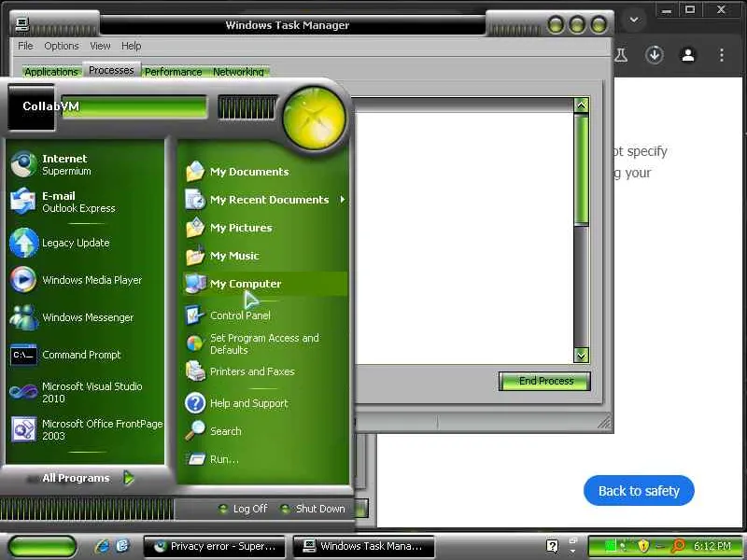
Task: Click the process list scroll down arrow
Action: (x=582, y=356)
